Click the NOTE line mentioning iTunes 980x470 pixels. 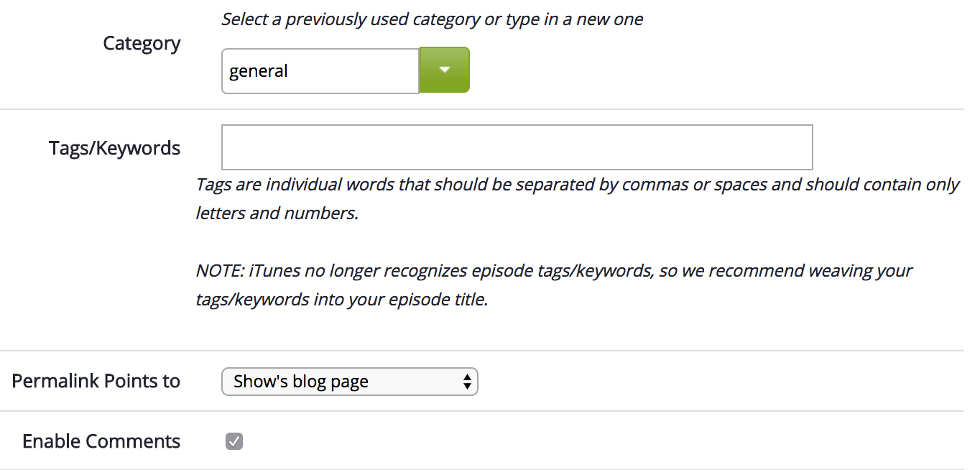pos(553,271)
